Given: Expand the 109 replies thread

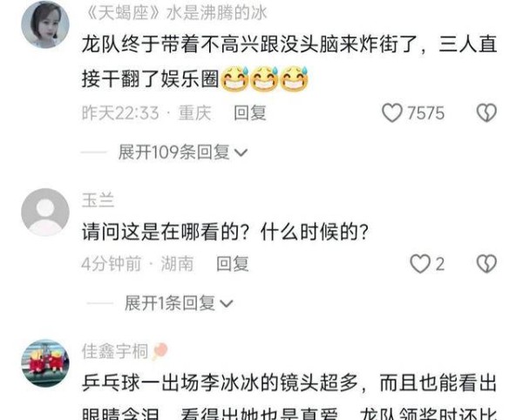Looking at the screenshot, I should coord(183,152).
